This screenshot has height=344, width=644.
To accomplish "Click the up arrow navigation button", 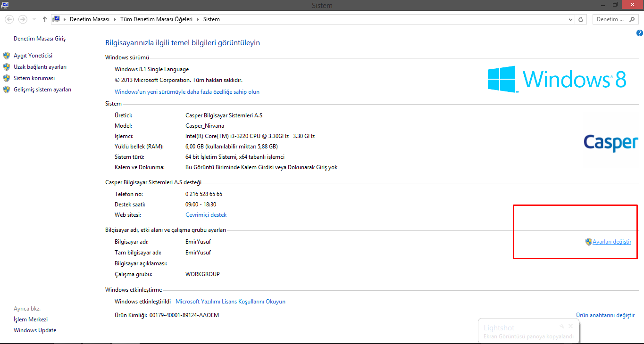I will coord(45,19).
